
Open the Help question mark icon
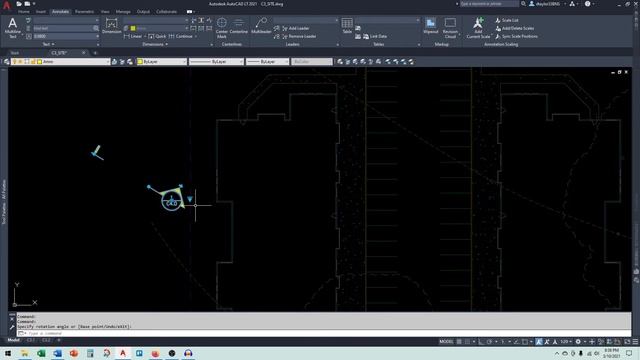pyautogui.click(x=587, y=4)
